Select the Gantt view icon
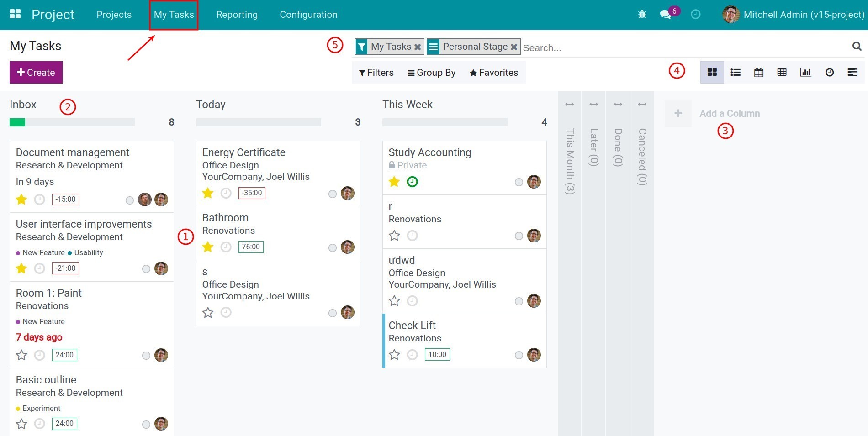Screen dimensions: 868x436 tap(853, 72)
